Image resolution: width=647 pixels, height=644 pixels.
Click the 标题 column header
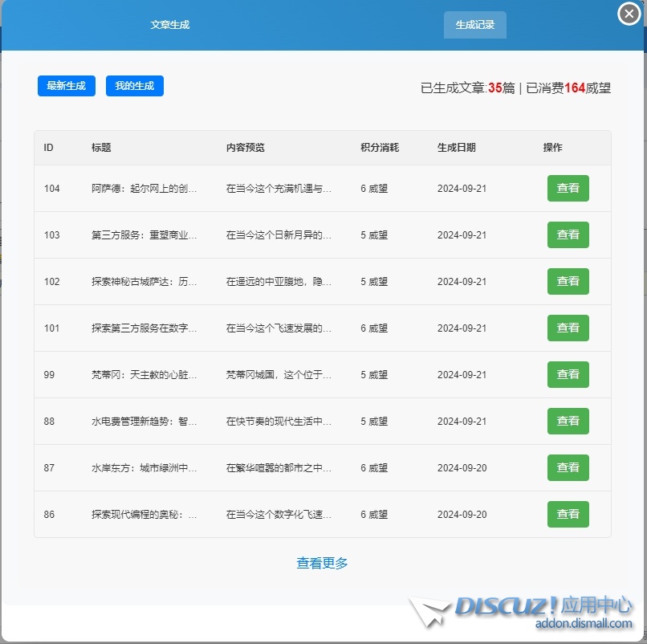[101, 148]
